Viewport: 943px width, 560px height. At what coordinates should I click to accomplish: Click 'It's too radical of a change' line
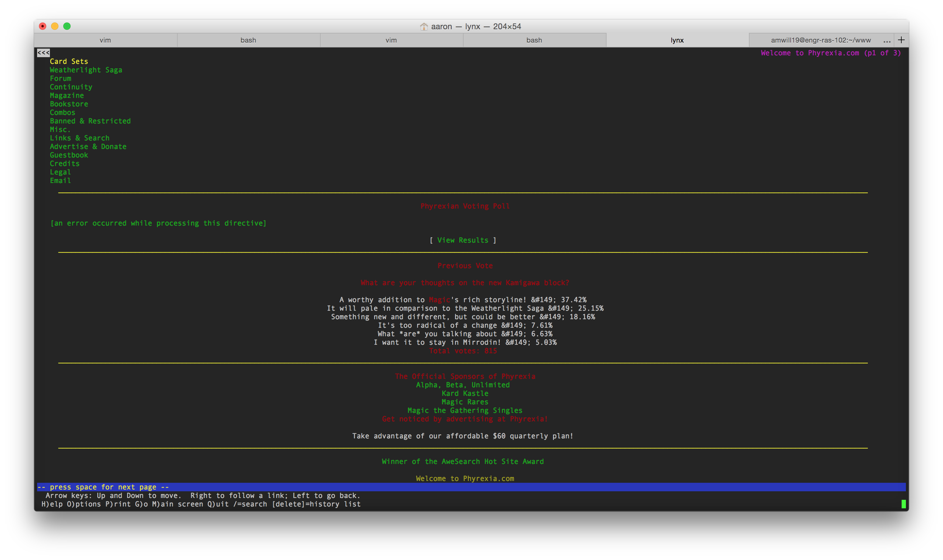[465, 325]
